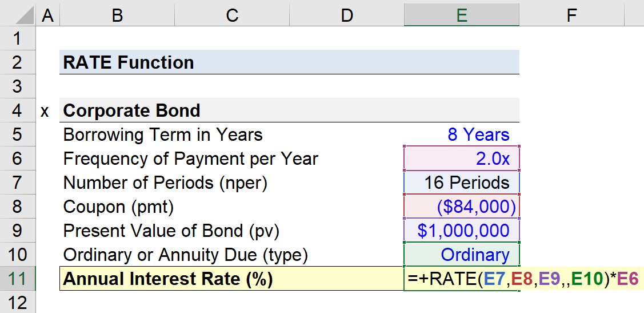
Task: Select the 16 Periods cell
Action: pyautogui.click(x=462, y=182)
